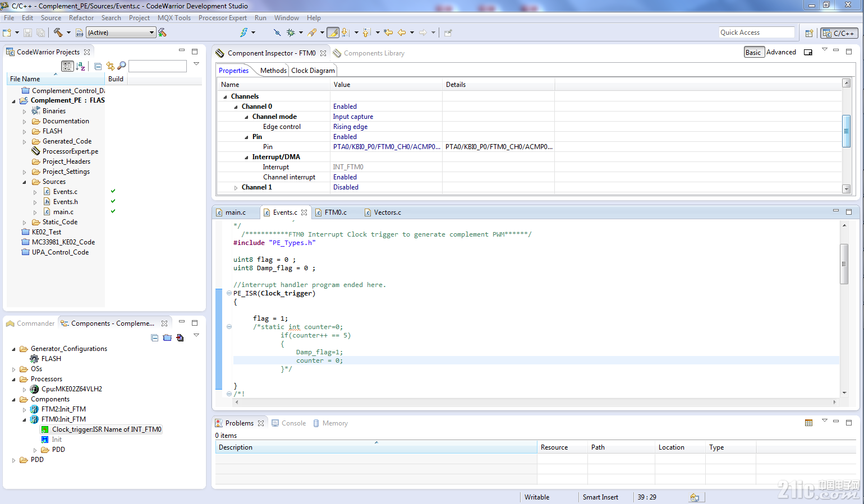The width and height of the screenshot is (864, 504).
Task: Click the green Clock_trigger ISR icon
Action: click(45, 429)
